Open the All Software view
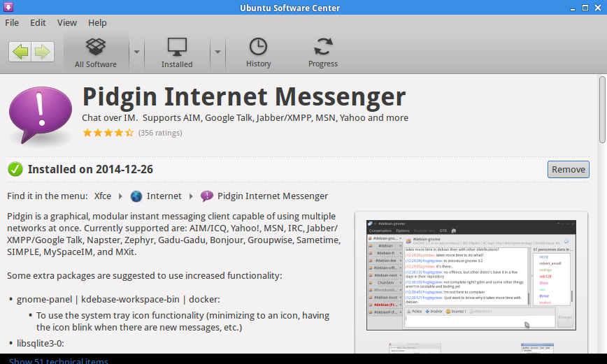This screenshot has height=364, width=607. [96, 53]
